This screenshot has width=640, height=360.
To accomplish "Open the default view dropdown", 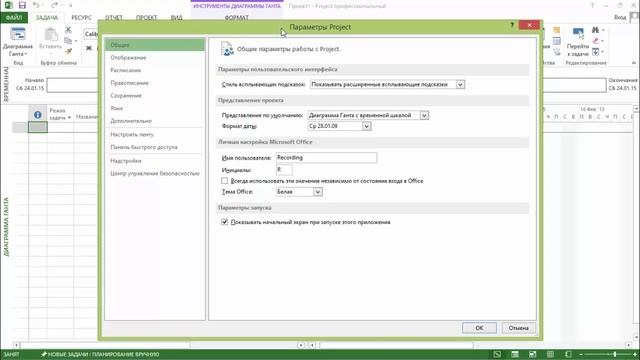I will [x=424, y=116].
